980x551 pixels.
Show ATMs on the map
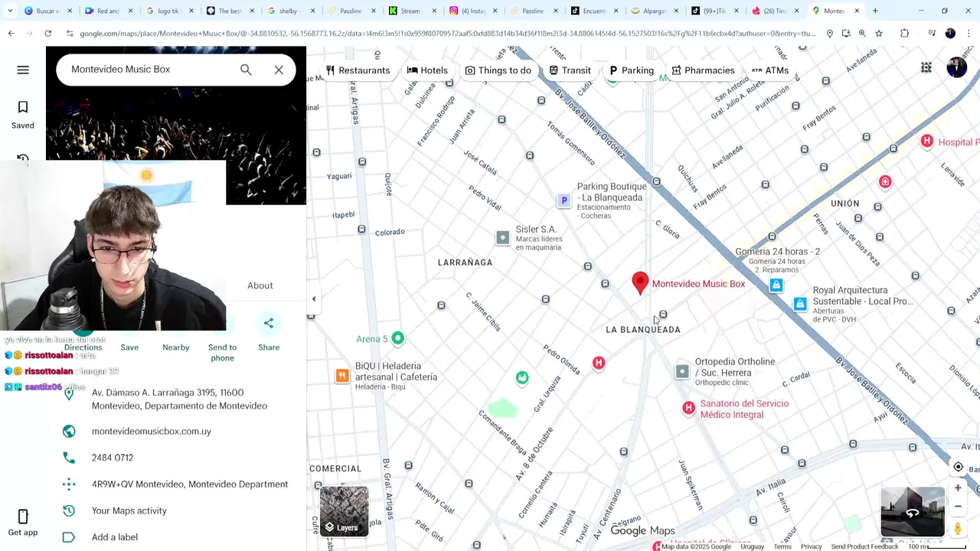pyautogui.click(x=769, y=70)
